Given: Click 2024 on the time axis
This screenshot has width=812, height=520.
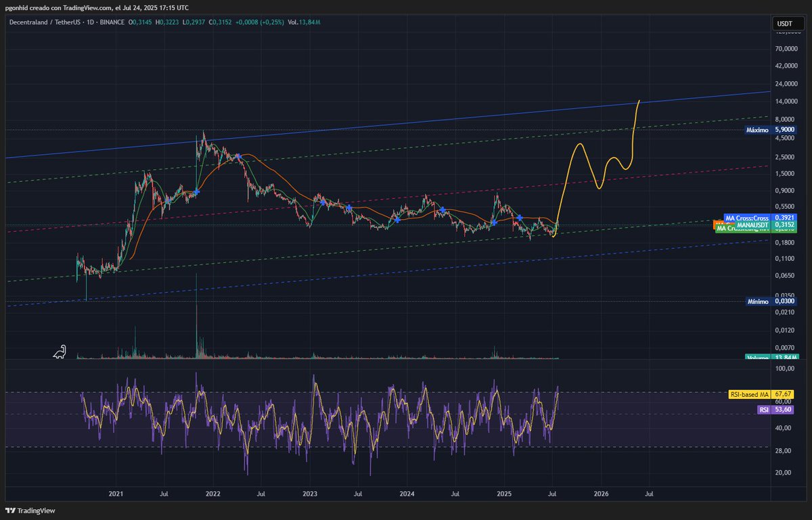Looking at the screenshot, I should (x=408, y=495).
